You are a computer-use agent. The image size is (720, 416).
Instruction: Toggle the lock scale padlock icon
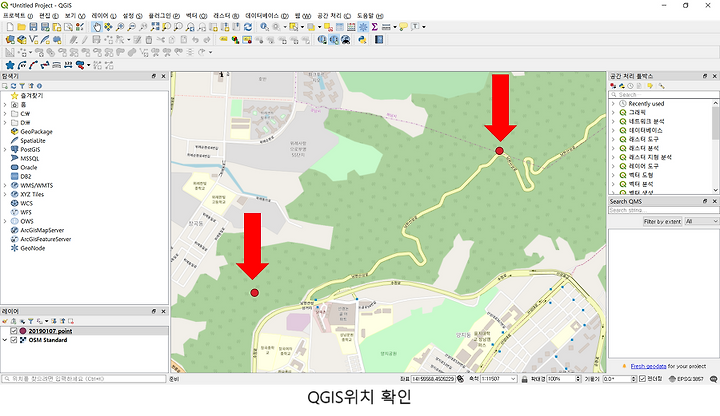click(x=524, y=379)
